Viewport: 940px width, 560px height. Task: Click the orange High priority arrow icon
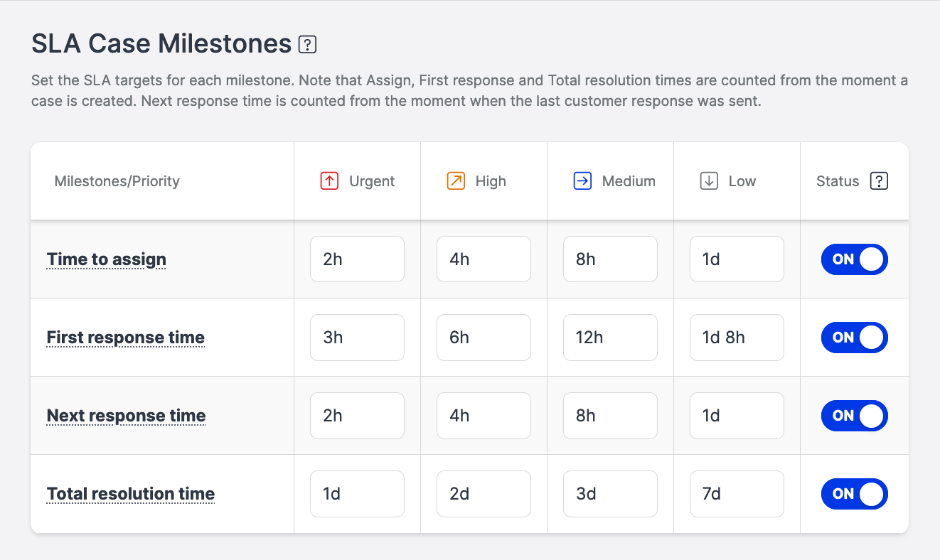pyautogui.click(x=455, y=181)
